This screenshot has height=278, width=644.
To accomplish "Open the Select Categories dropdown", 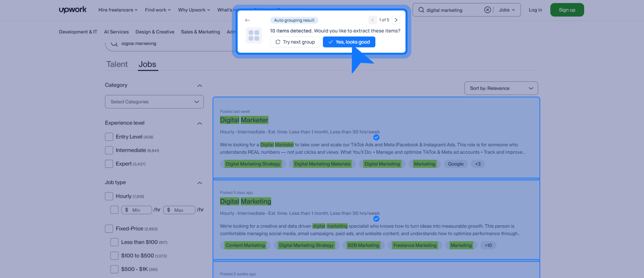I will click(x=154, y=102).
